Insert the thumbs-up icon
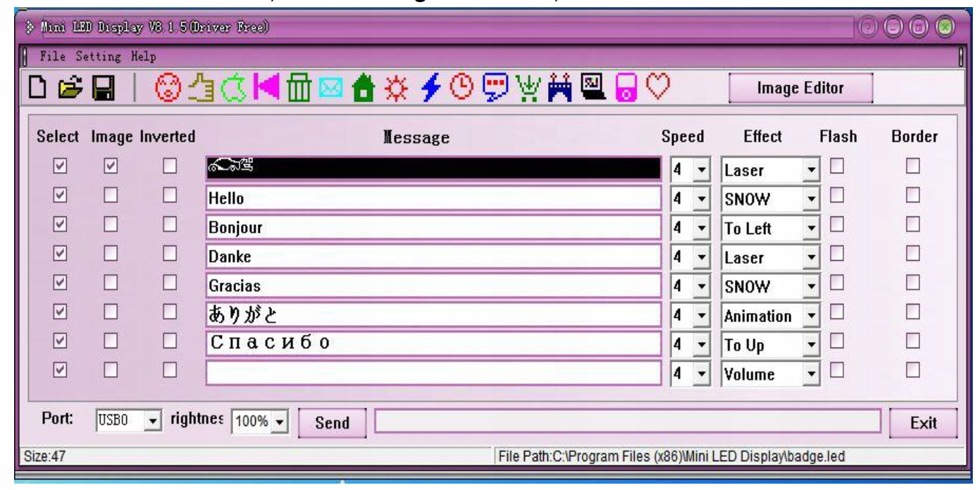 point(201,88)
